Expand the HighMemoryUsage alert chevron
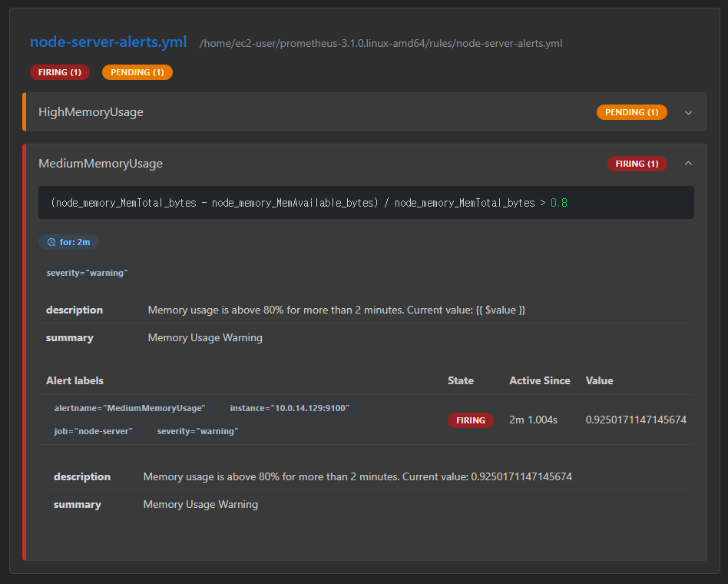728x584 pixels. pos(688,112)
